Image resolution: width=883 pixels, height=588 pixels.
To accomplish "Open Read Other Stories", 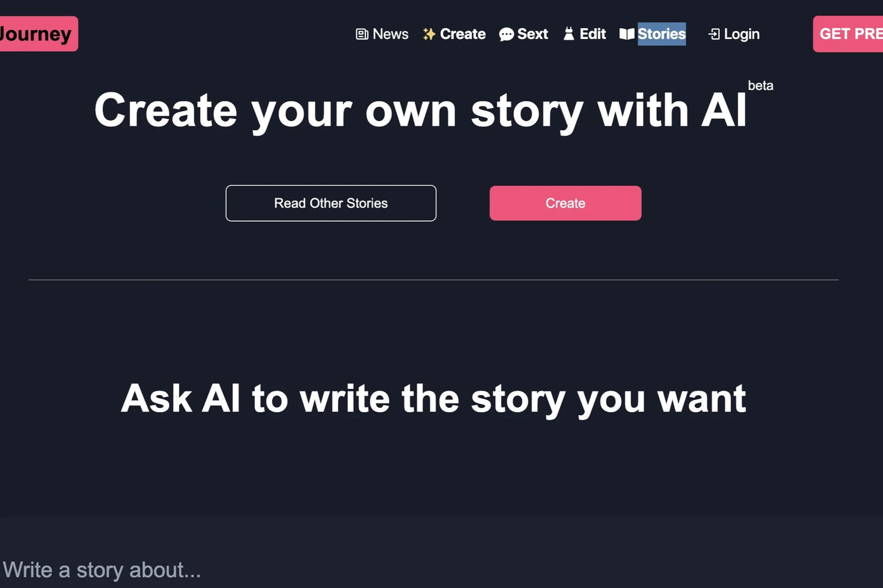I will tap(331, 203).
